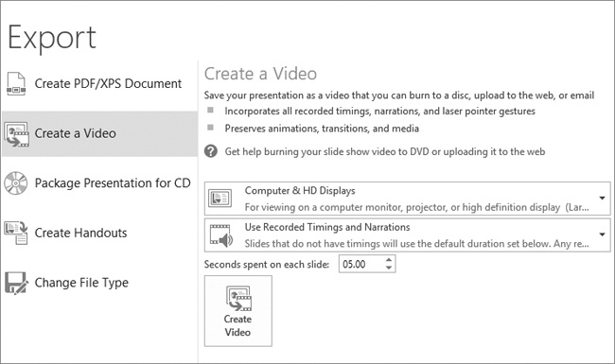Open the Package Presentation for CD option

tap(99, 183)
